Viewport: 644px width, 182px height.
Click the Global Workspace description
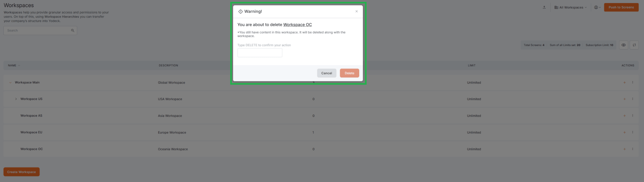171,83
